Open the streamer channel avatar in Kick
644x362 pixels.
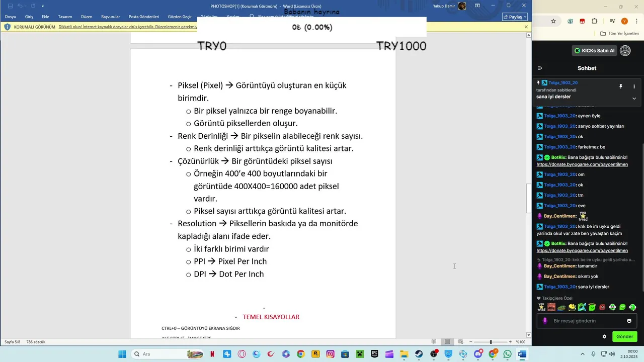click(x=625, y=51)
